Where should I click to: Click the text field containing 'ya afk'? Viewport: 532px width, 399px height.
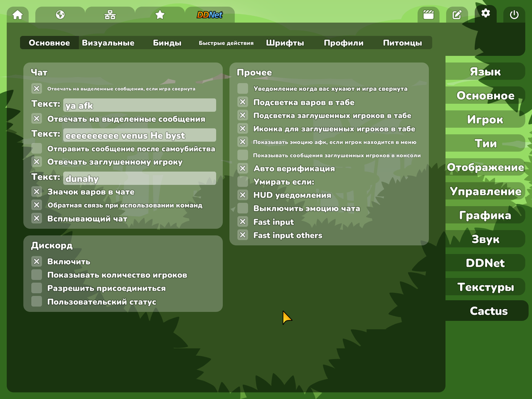click(140, 105)
